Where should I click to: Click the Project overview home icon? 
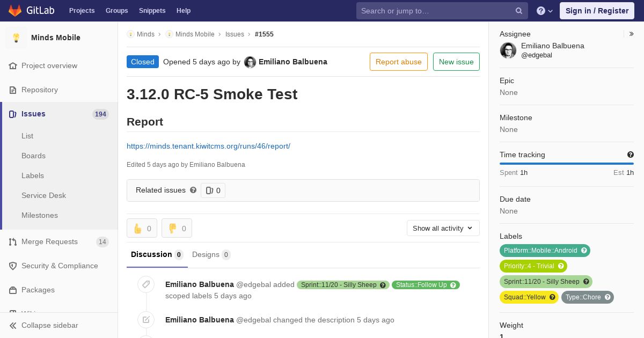pyautogui.click(x=13, y=65)
